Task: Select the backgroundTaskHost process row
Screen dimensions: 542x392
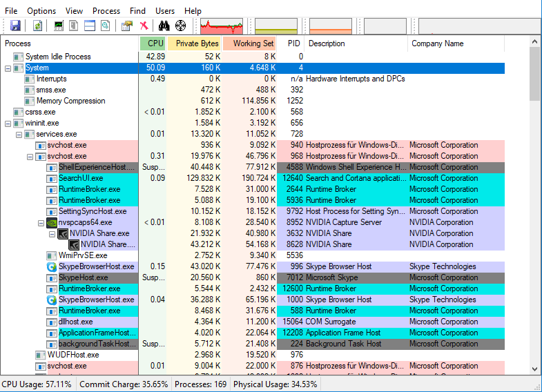Action: (253, 344)
